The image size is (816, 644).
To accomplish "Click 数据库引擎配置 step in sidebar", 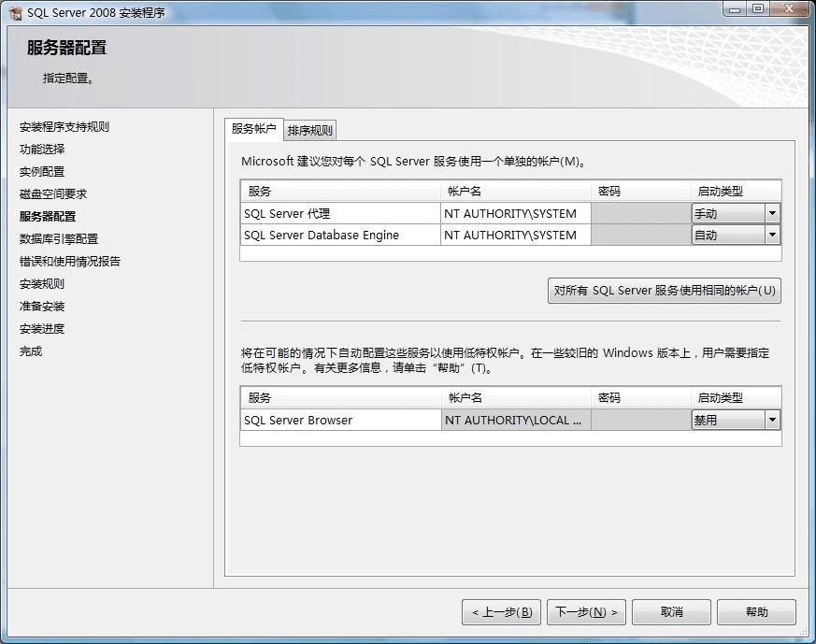I will pyautogui.click(x=59, y=238).
